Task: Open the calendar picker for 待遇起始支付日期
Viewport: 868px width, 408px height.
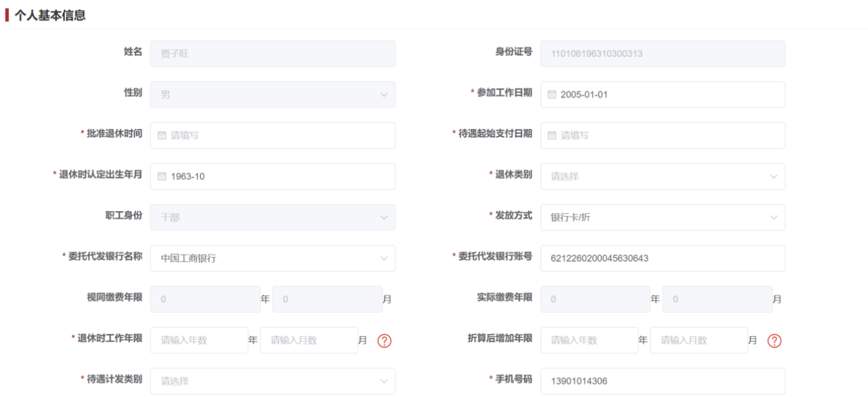Action: coord(552,135)
